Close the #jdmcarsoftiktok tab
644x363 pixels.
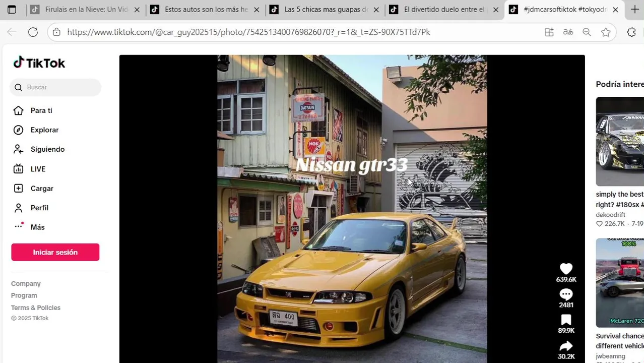point(615,10)
